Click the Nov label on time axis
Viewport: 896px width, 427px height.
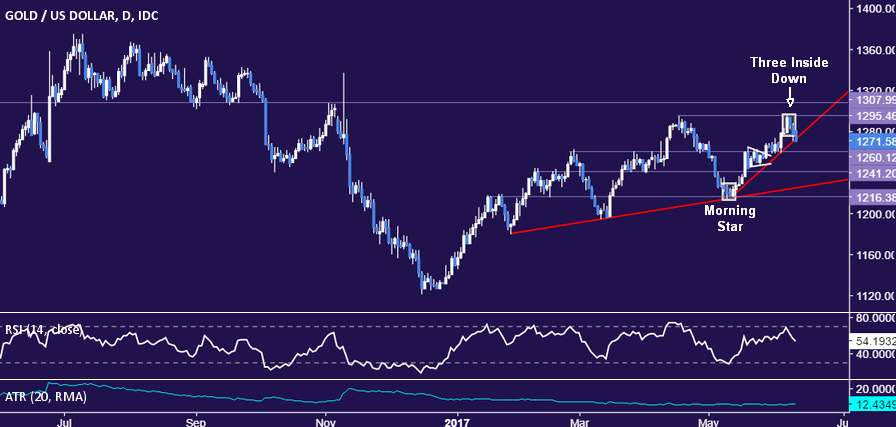(325, 421)
